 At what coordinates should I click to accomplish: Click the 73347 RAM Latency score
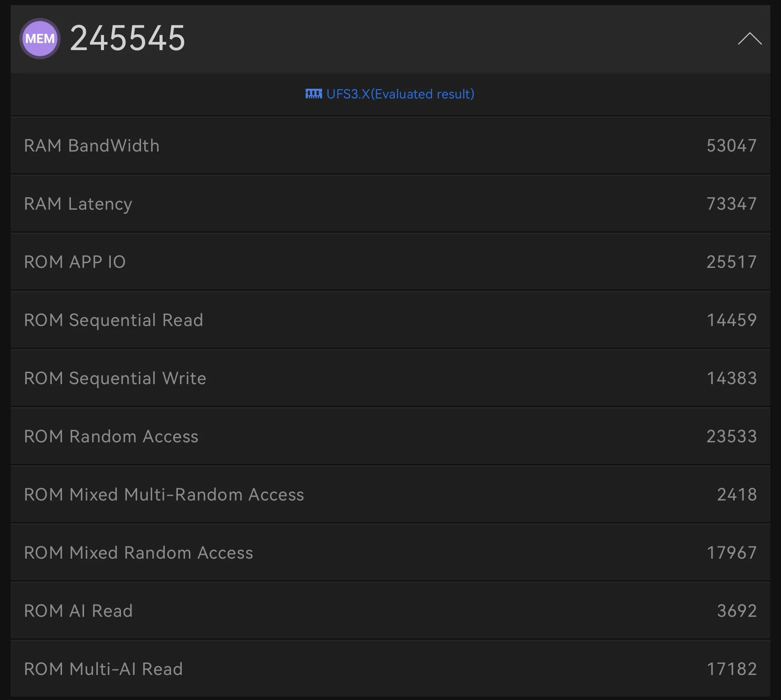(x=731, y=204)
